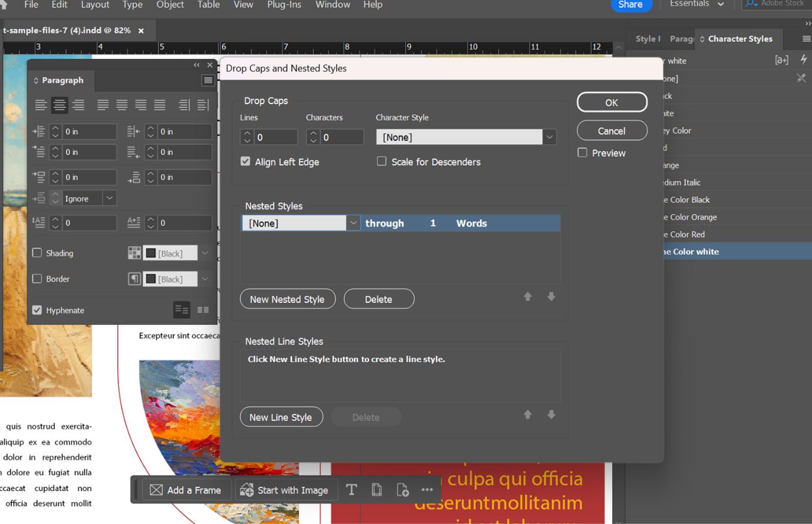Click the pages icon in bottom toolbar
The height and width of the screenshot is (524, 812).
[377, 490]
